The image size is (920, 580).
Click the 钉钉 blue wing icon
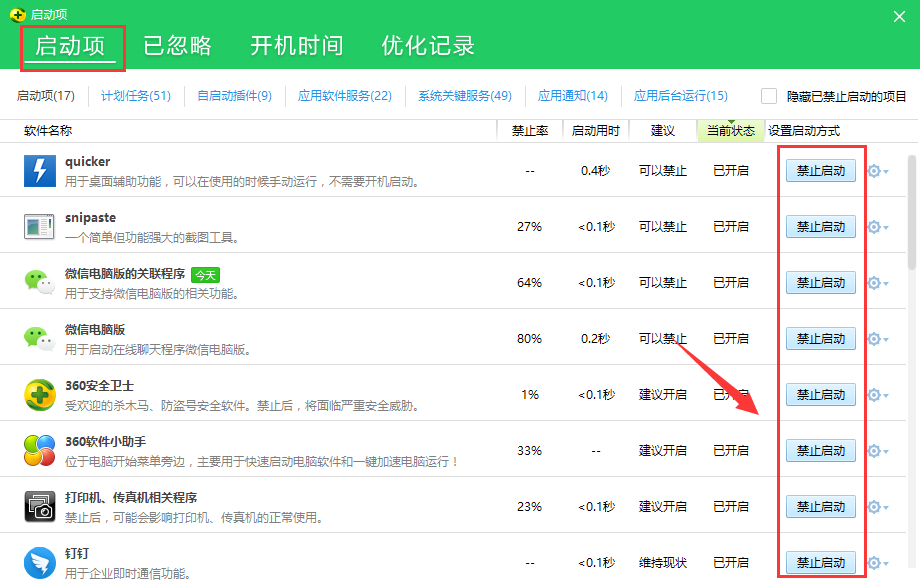pyautogui.click(x=40, y=562)
